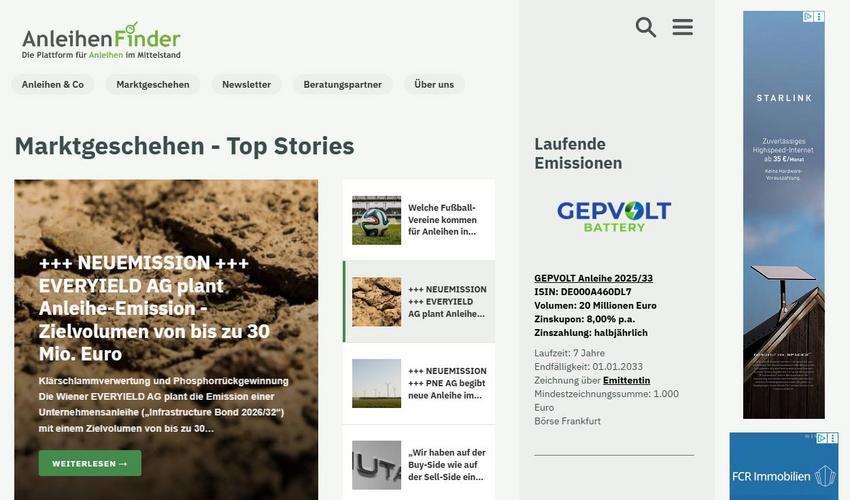Click tagline 'Die Plattform für Anleihen im Mittelstand'
Viewport: 850px width, 500px height.
coord(101,55)
